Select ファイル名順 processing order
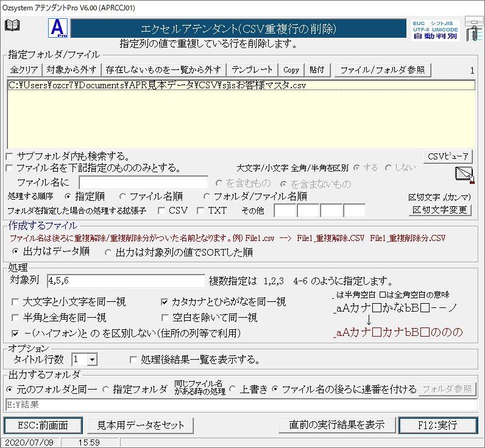 pyautogui.click(x=123, y=196)
